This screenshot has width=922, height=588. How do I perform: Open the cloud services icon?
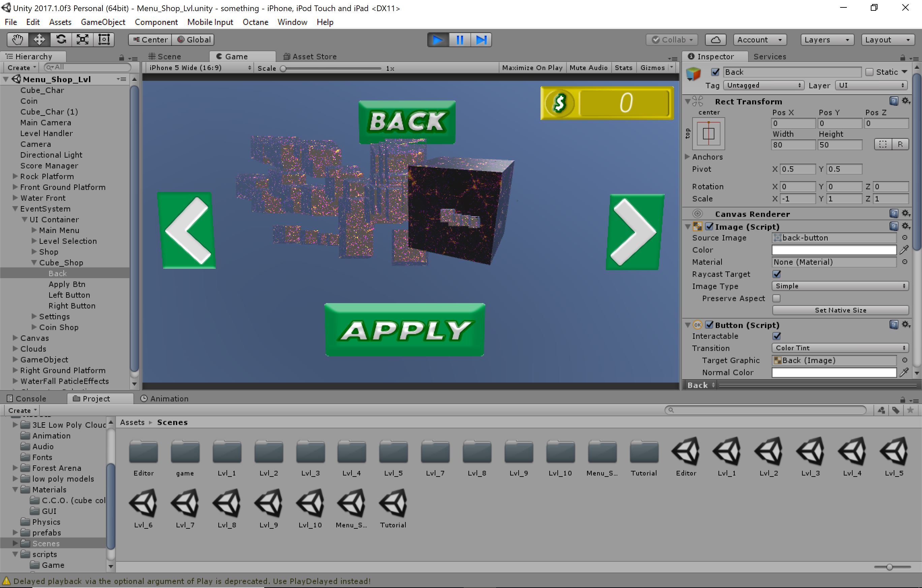click(715, 40)
